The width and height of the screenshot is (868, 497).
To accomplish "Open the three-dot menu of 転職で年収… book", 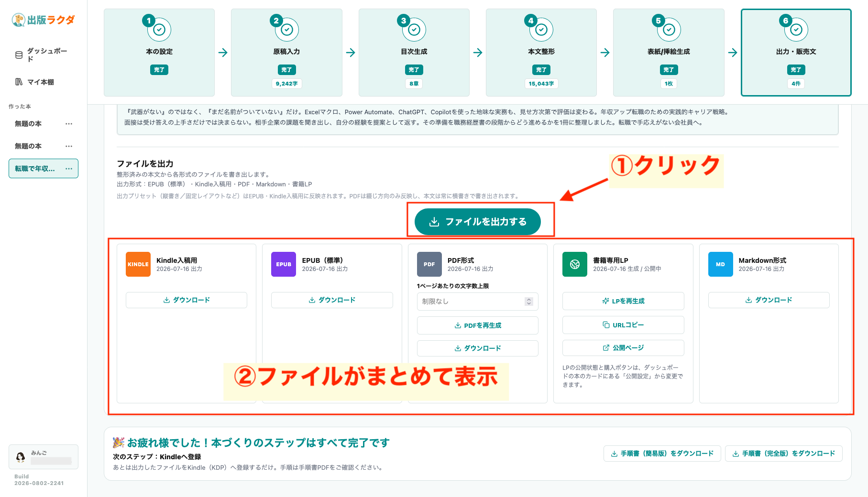I will 69,169.
